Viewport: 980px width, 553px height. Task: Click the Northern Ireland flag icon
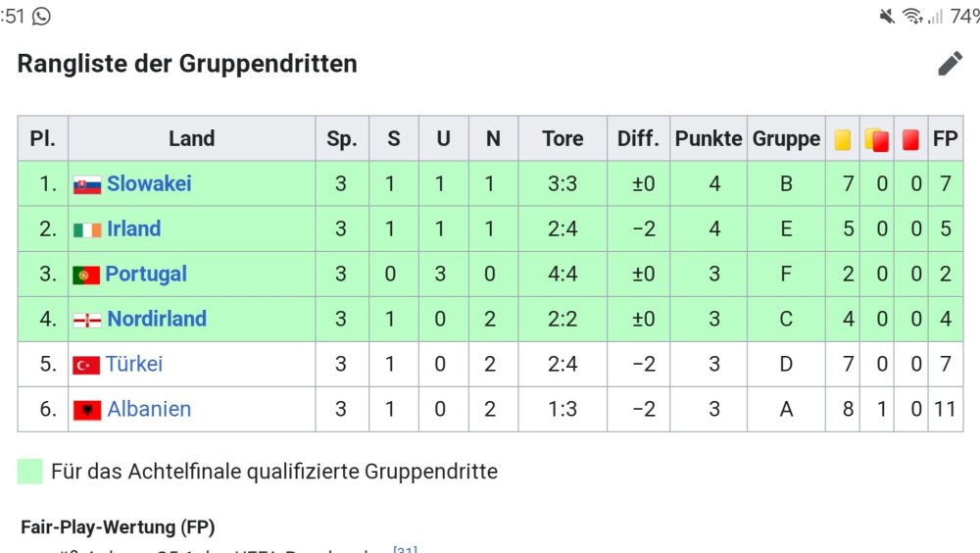tap(87, 320)
